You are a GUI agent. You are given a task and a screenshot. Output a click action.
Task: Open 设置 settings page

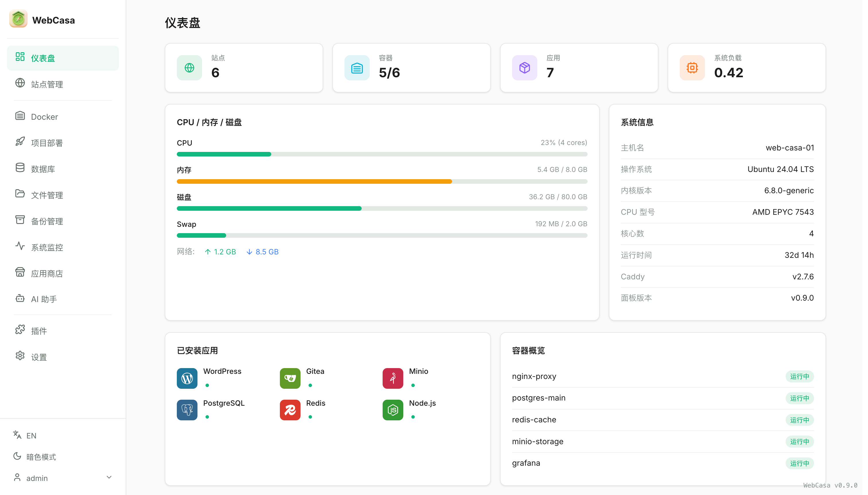point(63,357)
